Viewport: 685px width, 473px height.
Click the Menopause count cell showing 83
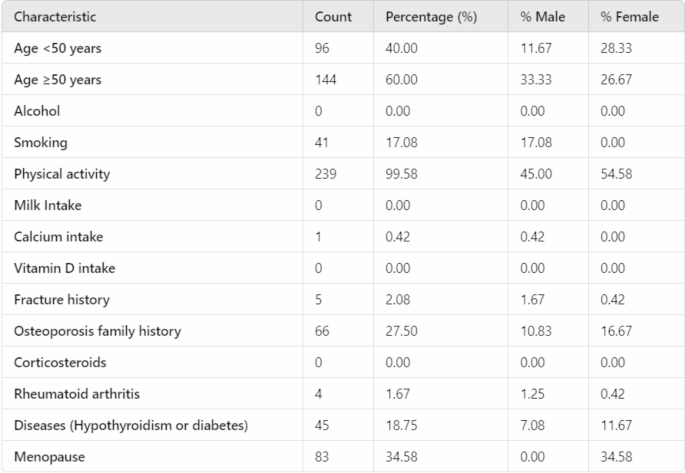(x=322, y=456)
